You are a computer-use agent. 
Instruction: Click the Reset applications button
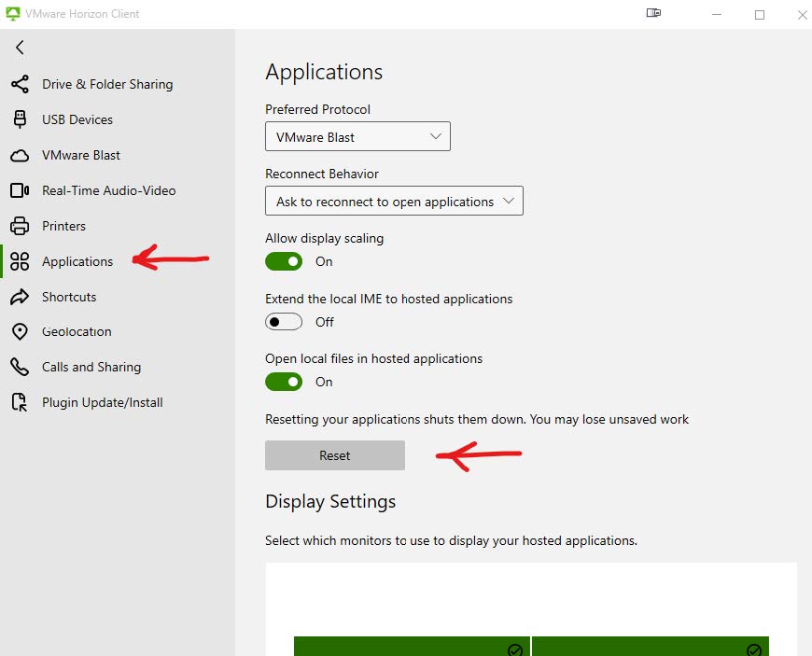[335, 455]
